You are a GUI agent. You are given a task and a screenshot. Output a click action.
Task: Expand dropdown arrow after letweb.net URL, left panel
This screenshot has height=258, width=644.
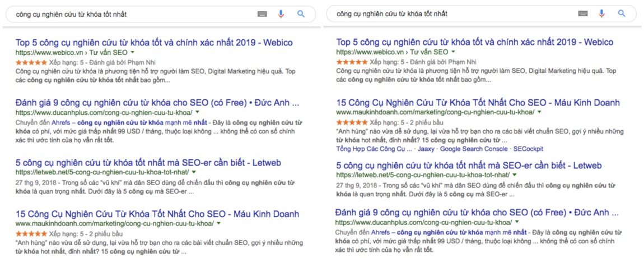[194, 172]
